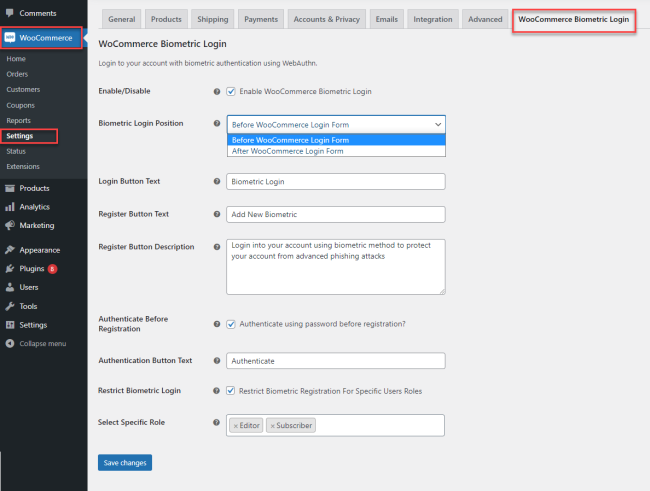Open the Shipping settings tab
This screenshot has width=650, height=491.
coord(213,19)
